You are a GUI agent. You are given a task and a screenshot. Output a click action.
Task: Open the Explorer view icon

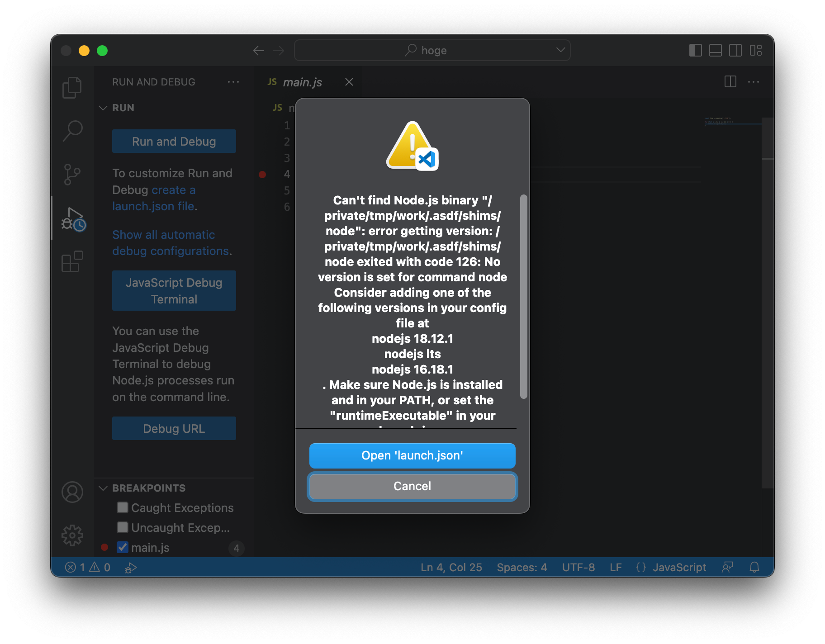click(72, 87)
